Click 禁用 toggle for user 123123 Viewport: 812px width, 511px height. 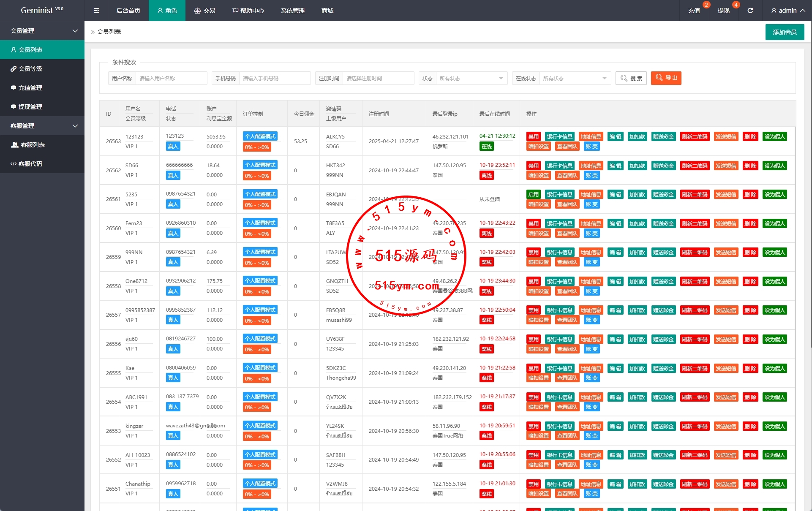coord(533,137)
